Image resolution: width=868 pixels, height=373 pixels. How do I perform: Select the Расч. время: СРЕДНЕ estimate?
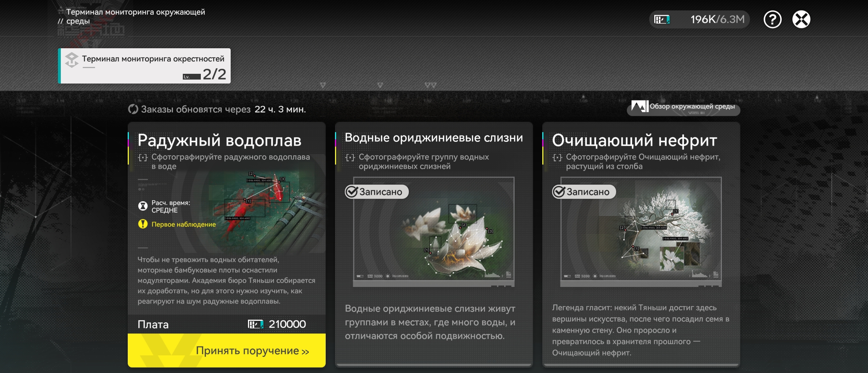171,206
